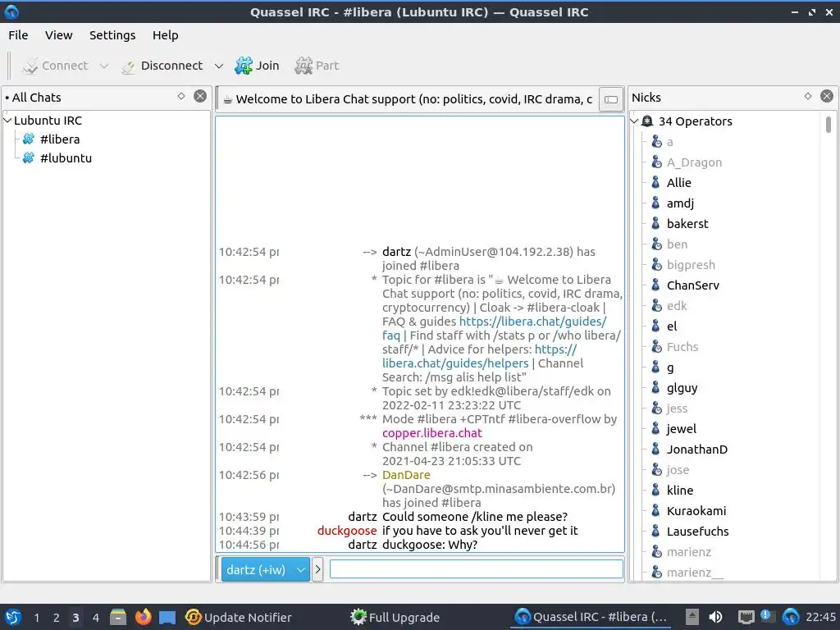This screenshot has height=630, width=840.
Task: Open the Connect dropdown arrow
Action: point(104,66)
